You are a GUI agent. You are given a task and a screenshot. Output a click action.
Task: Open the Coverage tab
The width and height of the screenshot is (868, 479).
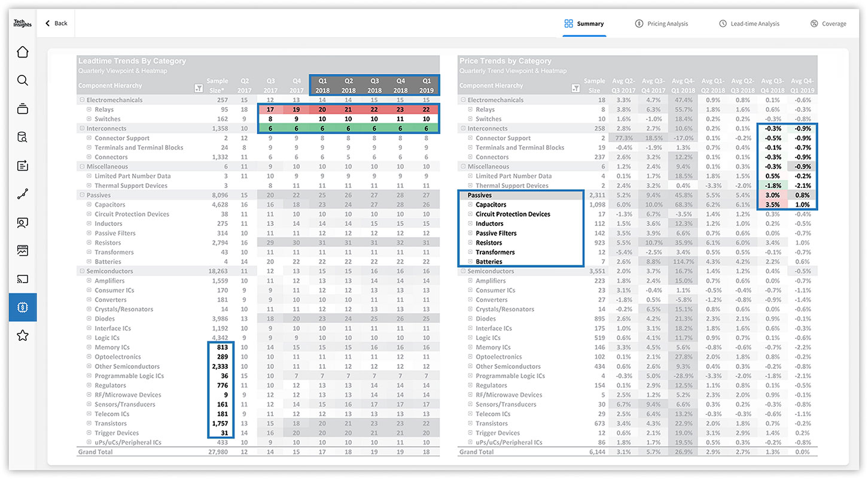coord(828,24)
